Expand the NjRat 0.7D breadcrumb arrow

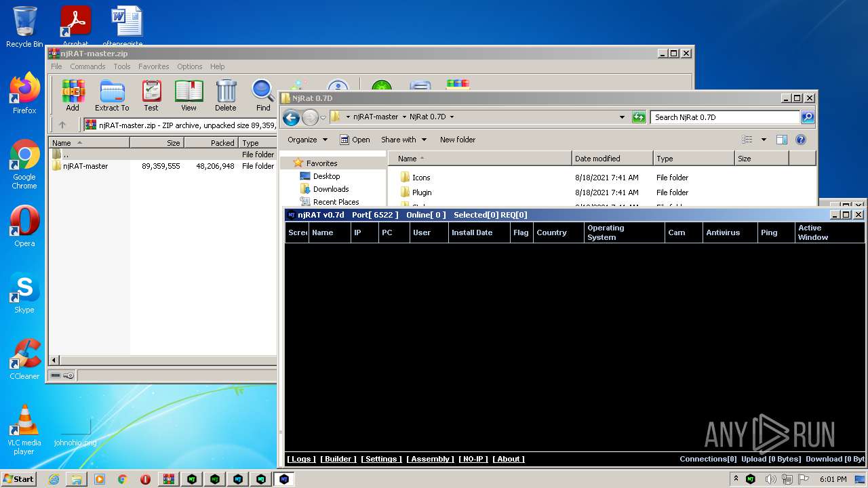click(x=452, y=117)
